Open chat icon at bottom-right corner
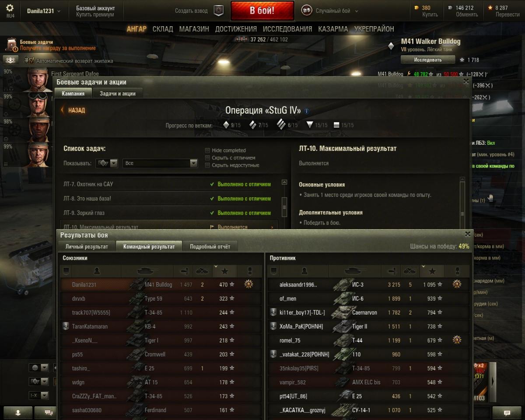The image size is (525, 420). pos(507,413)
